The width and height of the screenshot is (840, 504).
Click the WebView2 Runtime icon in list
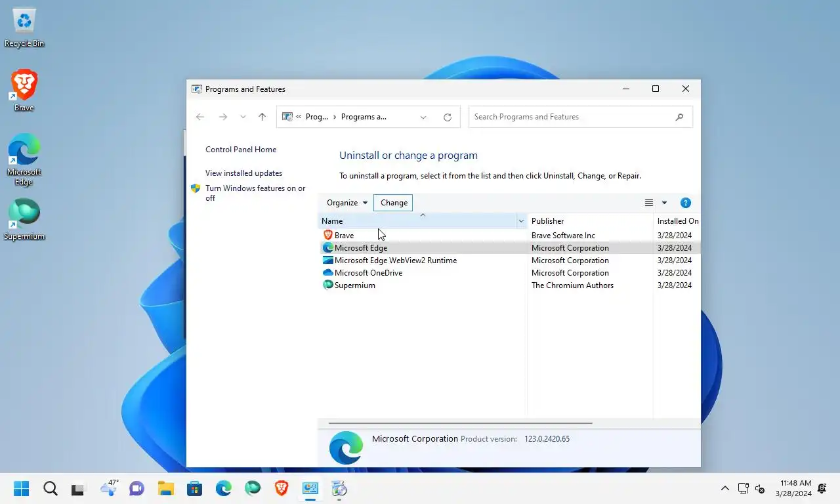pyautogui.click(x=328, y=260)
